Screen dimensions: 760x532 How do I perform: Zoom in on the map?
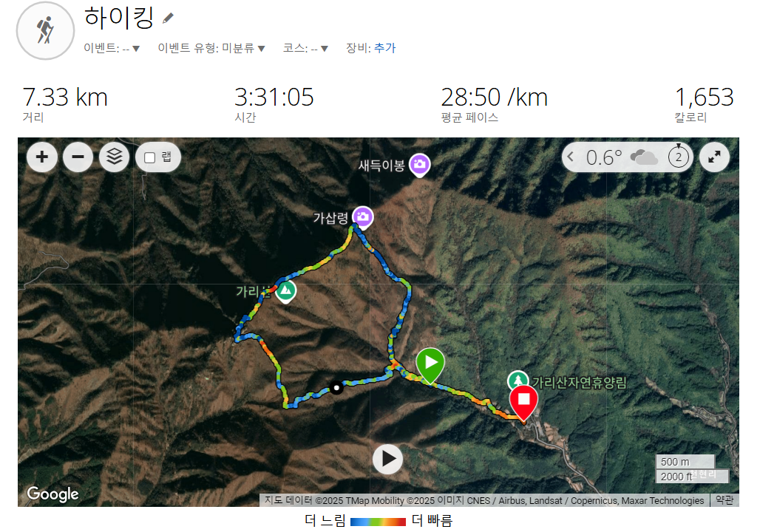tap(42, 157)
